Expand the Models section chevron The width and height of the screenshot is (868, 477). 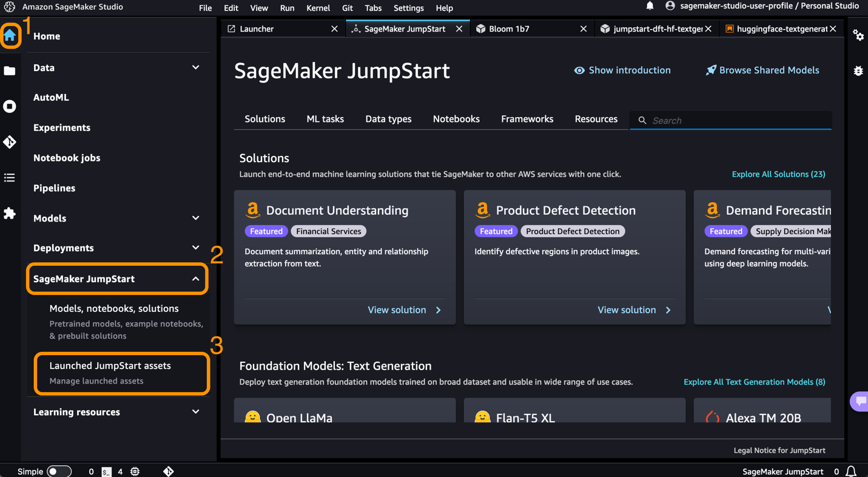tap(195, 218)
